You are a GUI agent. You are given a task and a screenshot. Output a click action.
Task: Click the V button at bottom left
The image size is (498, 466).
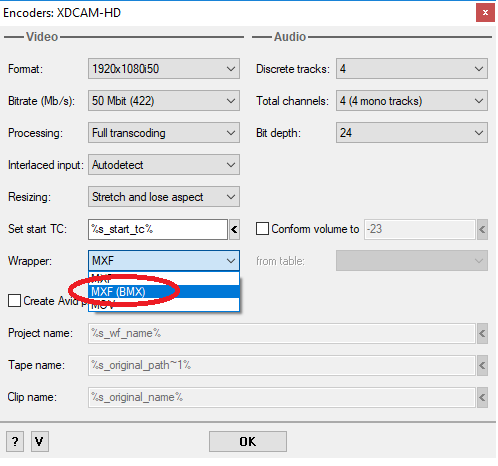(40, 442)
